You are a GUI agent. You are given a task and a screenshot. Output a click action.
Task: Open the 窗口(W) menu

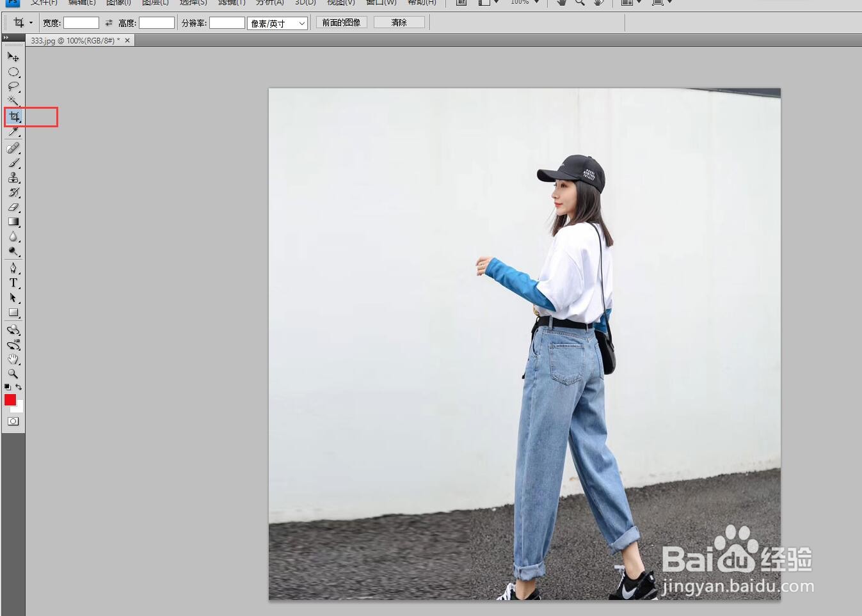pyautogui.click(x=381, y=3)
